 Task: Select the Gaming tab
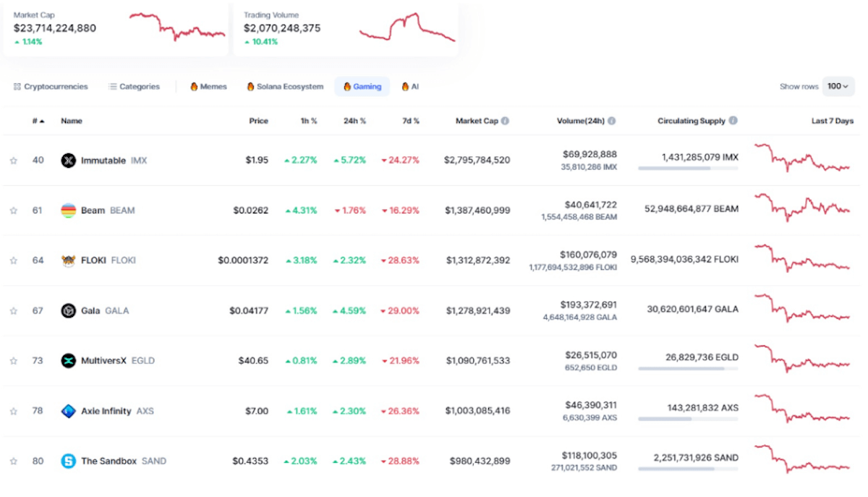(x=362, y=87)
